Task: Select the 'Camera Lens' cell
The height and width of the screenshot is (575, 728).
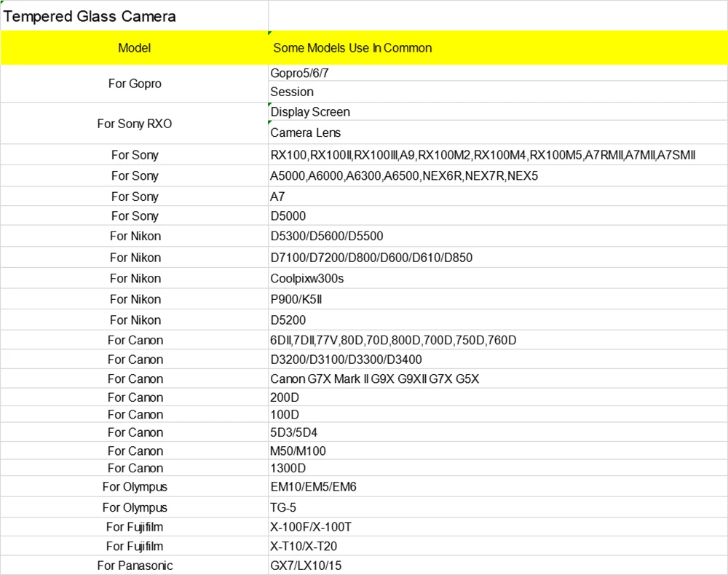Action: tap(306, 133)
